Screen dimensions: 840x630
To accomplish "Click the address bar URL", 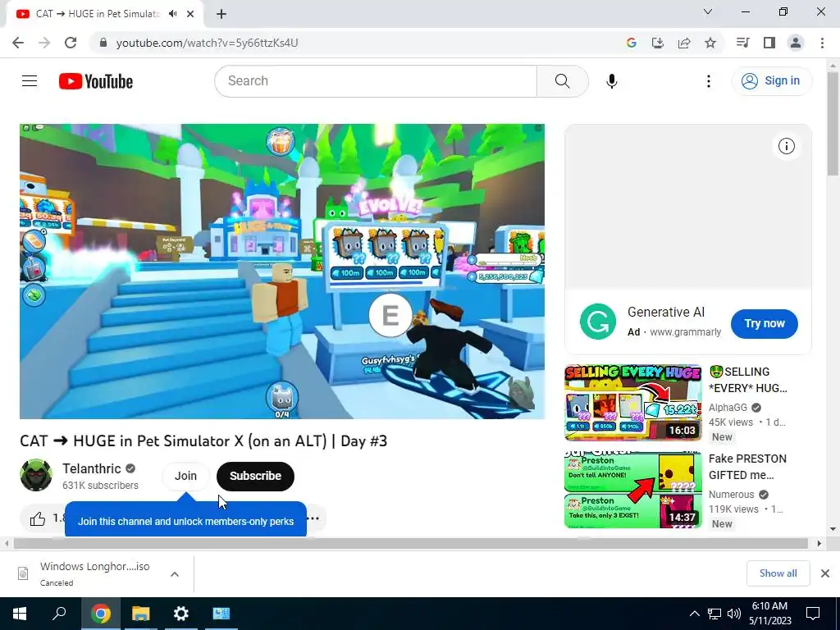I will click(207, 43).
